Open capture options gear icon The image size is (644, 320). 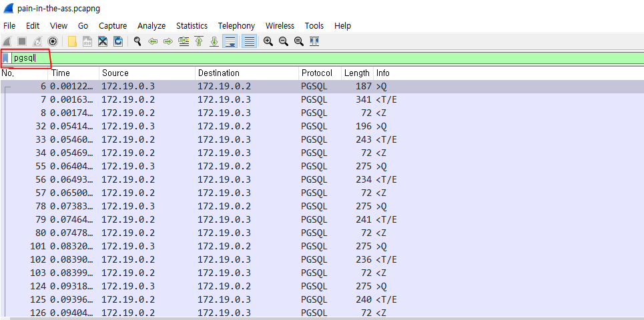pyautogui.click(x=53, y=41)
